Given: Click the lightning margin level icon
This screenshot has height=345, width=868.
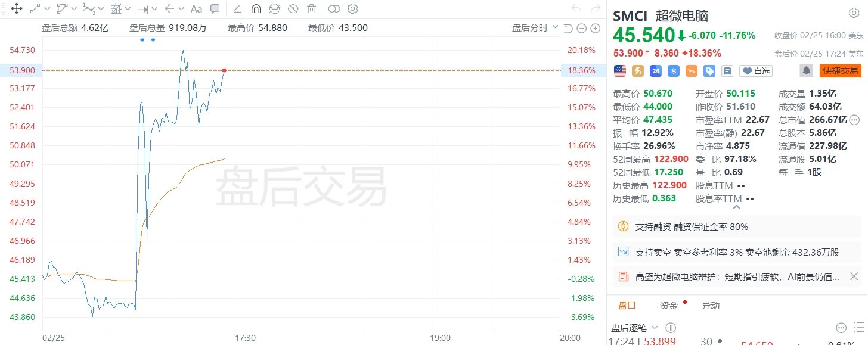Looking at the screenshot, I should 637,71.
